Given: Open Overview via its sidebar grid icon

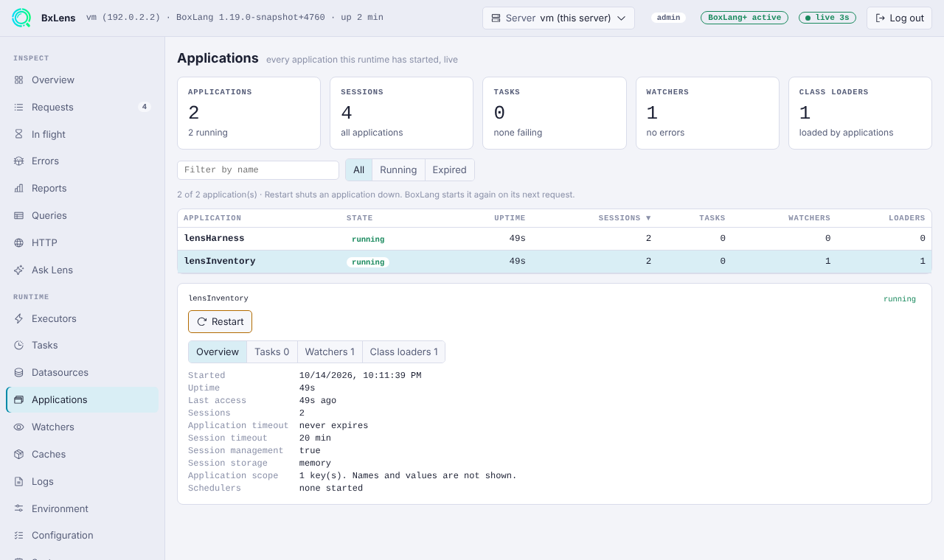Looking at the screenshot, I should coord(18,80).
